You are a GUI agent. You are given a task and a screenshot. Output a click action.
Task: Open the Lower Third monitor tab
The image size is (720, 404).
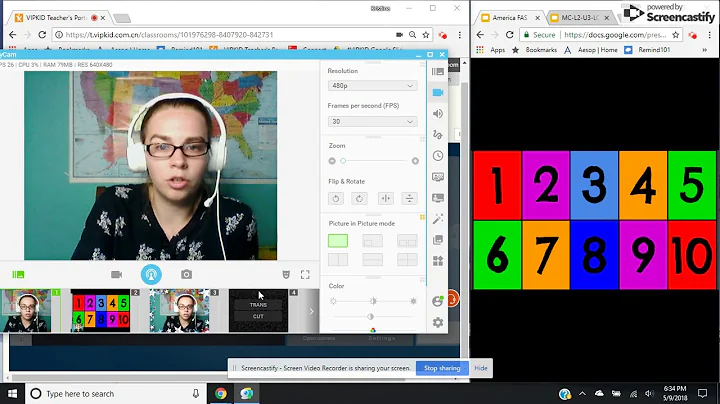[x=438, y=177]
